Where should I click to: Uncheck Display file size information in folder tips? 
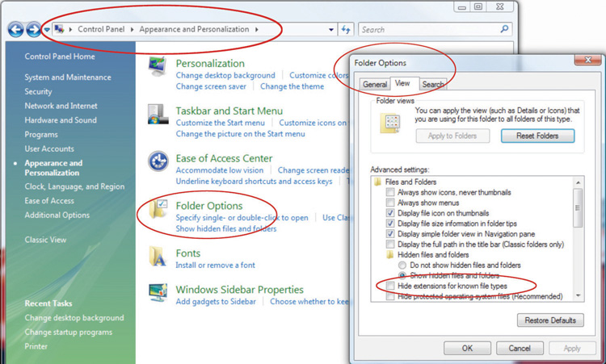point(390,224)
